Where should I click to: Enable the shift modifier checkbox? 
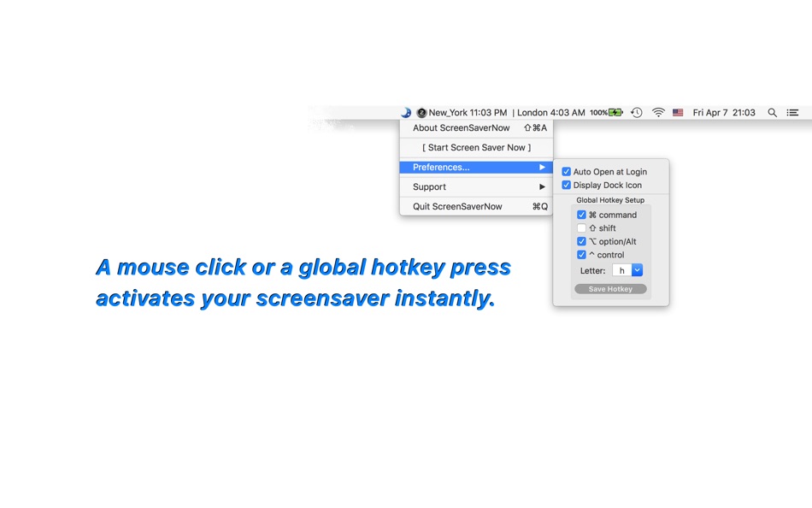coord(581,228)
